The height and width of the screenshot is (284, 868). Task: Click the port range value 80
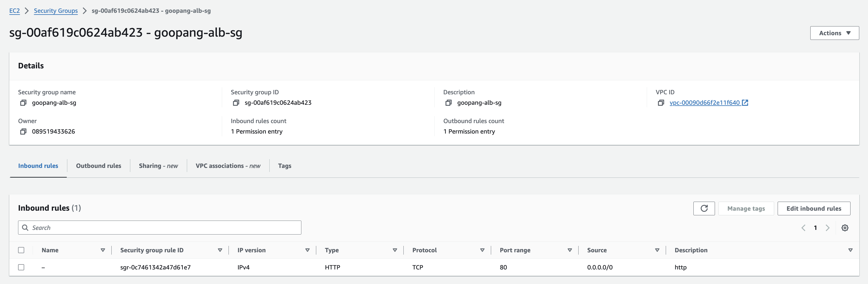[x=503, y=267]
